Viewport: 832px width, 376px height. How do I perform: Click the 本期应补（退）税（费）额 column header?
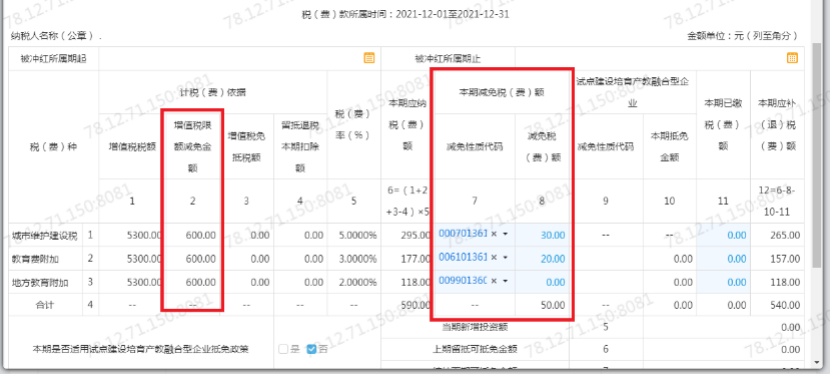tap(777, 125)
